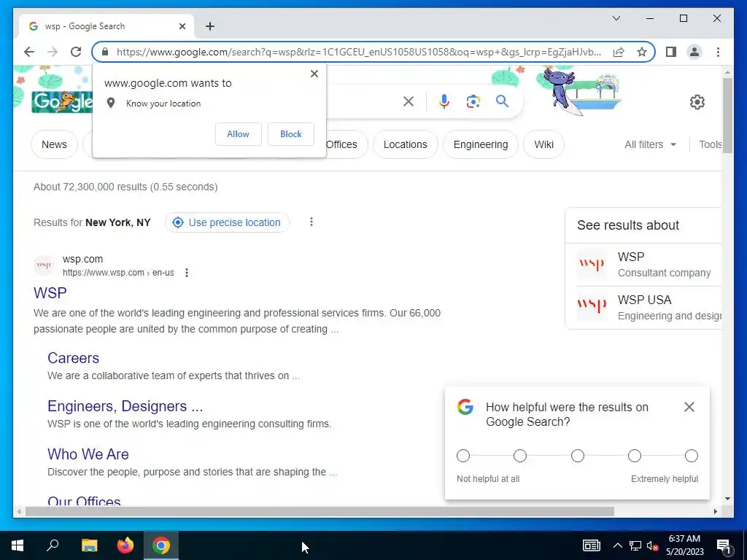Open the Windows Start menu

[18, 545]
